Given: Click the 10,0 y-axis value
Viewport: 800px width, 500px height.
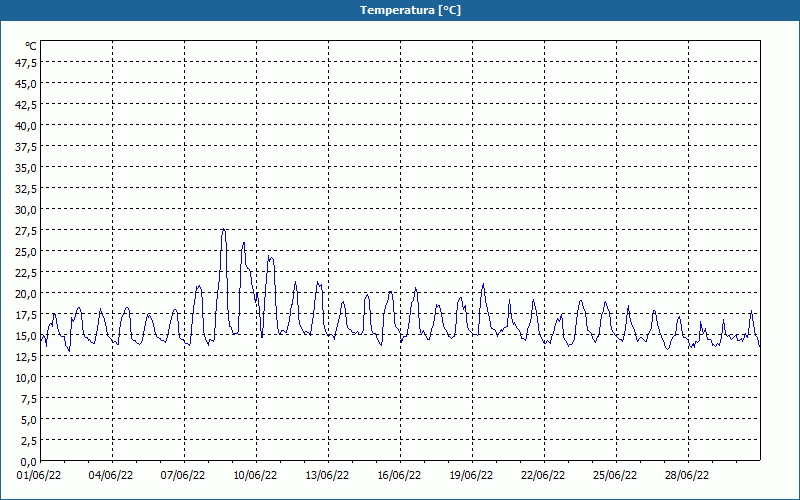Looking at the screenshot, I should tap(26, 378).
